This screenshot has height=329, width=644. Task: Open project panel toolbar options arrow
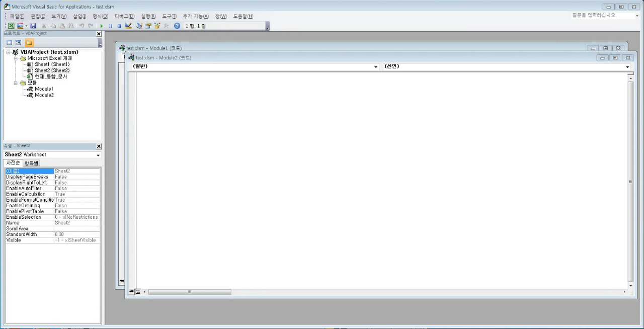100,43
